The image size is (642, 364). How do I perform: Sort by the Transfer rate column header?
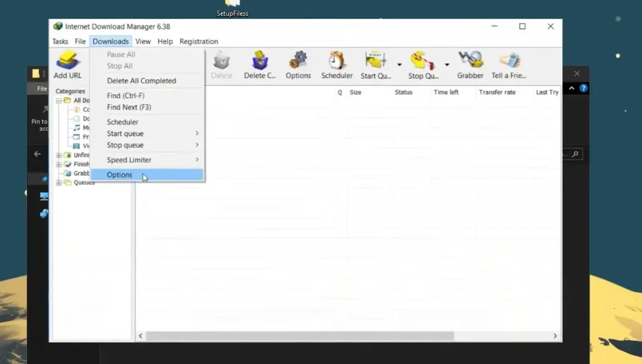pyautogui.click(x=497, y=92)
